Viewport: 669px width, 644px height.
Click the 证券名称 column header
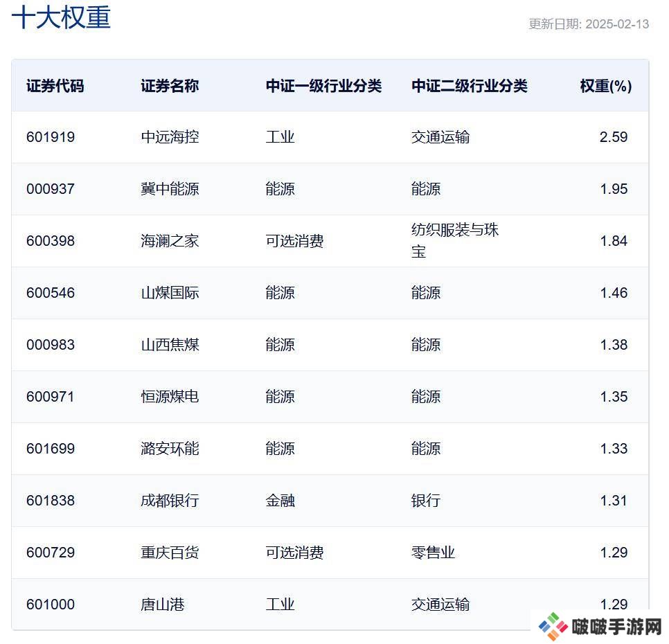point(170,86)
